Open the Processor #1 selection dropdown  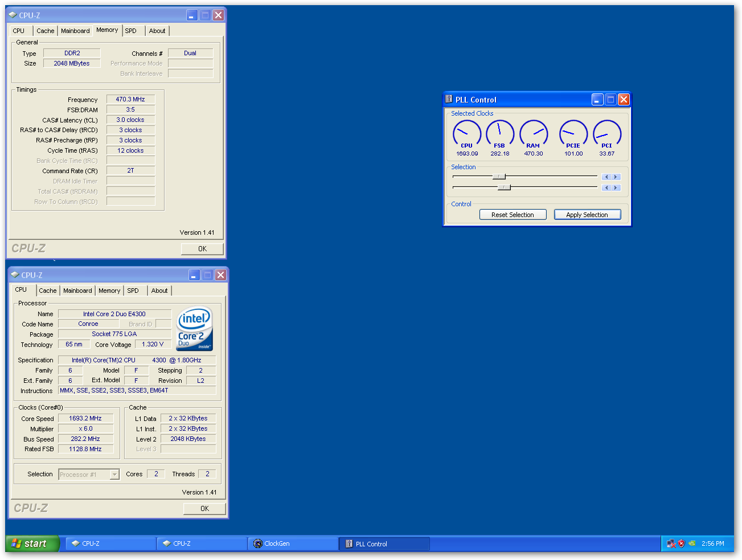click(114, 474)
